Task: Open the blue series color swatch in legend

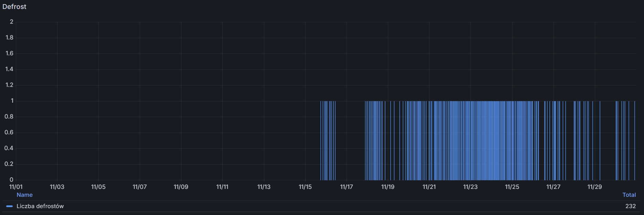Action: [10, 206]
